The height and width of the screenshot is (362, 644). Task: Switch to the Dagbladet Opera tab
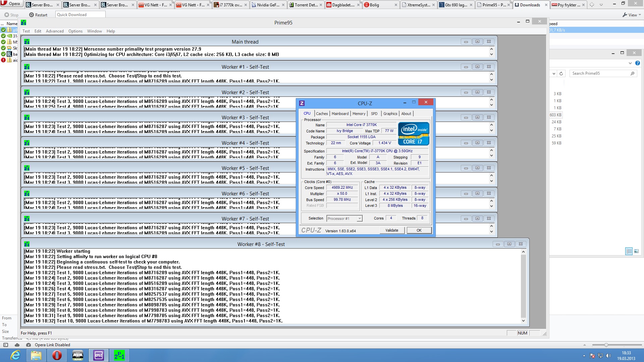(343, 5)
